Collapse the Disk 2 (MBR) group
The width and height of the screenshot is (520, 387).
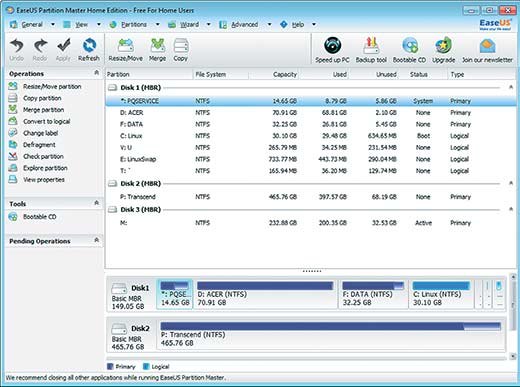[x=511, y=183]
